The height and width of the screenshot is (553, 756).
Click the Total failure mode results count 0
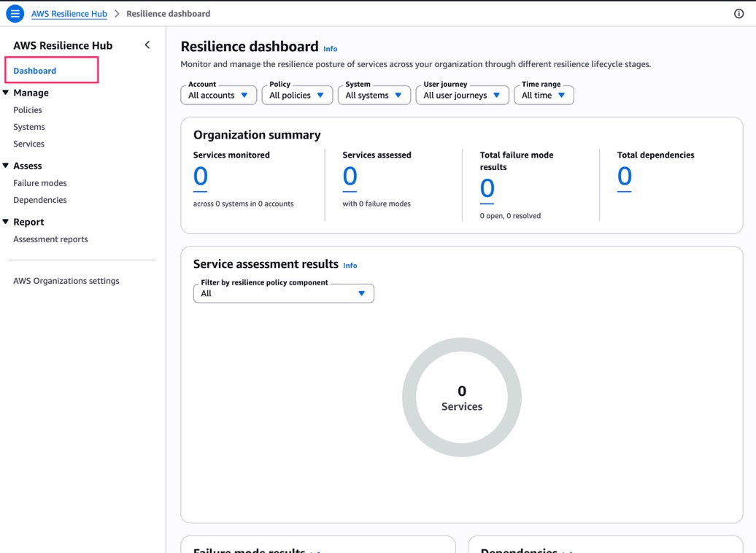(x=487, y=189)
